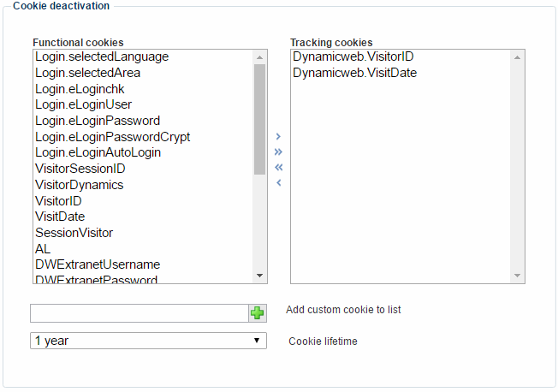Move selected cookie right with single arrow
558x392 pixels.
[278, 137]
